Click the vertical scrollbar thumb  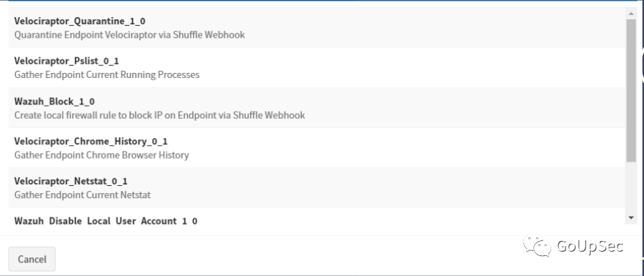point(631,90)
